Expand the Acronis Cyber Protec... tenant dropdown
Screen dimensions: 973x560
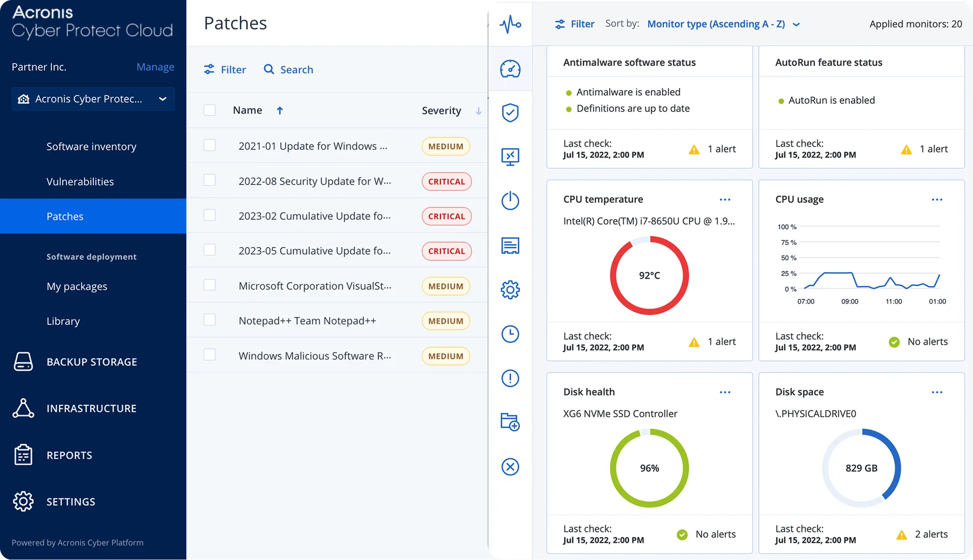coord(93,99)
